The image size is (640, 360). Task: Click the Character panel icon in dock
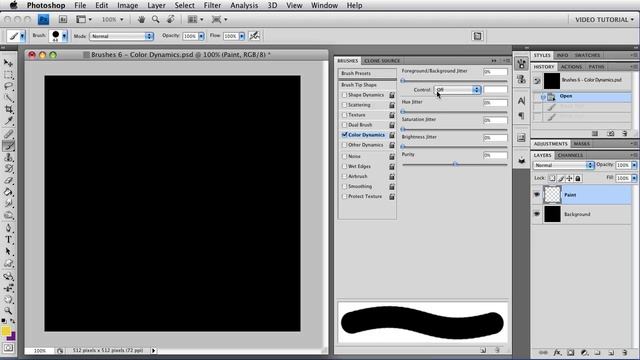click(x=522, y=101)
